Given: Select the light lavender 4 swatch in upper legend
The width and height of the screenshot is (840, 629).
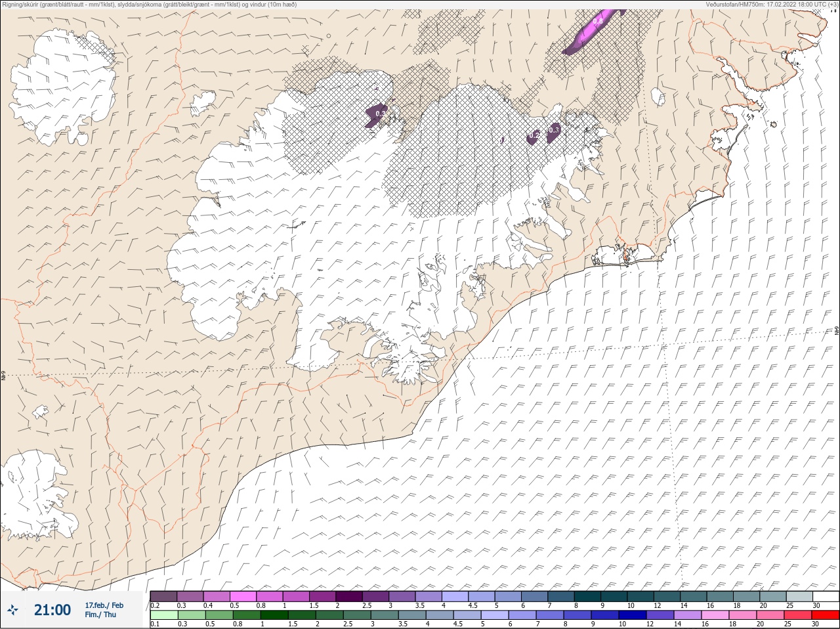Looking at the screenshot, I should 455,596.
